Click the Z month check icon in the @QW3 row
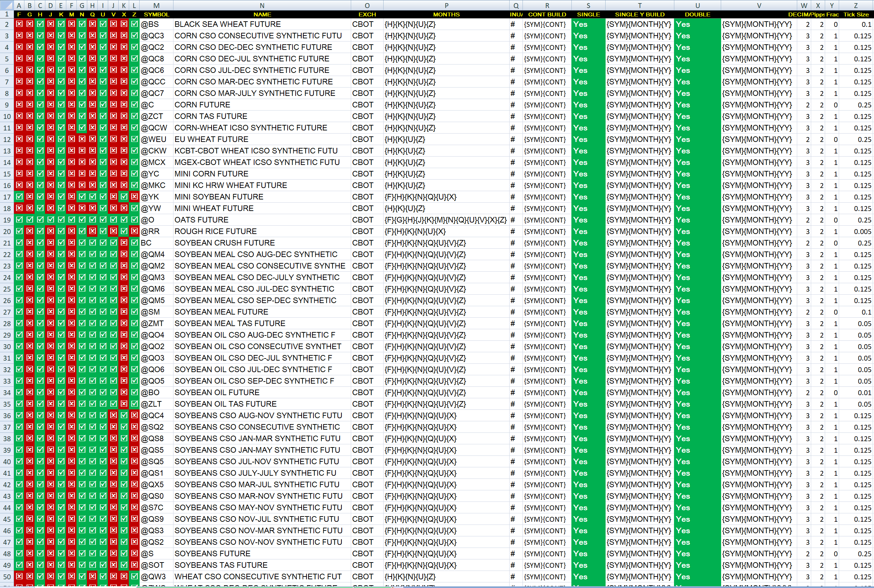874x588 pixels. point(134,576)
